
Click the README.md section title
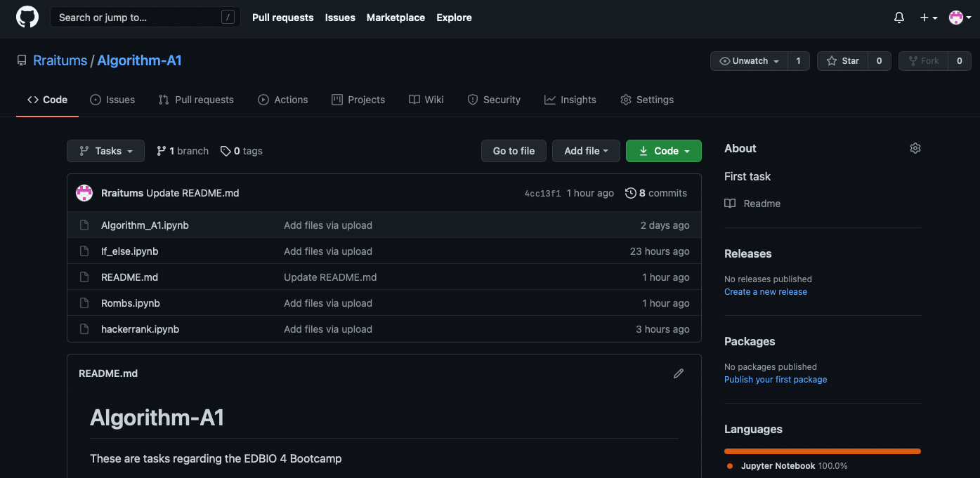(x=108, y=373)
